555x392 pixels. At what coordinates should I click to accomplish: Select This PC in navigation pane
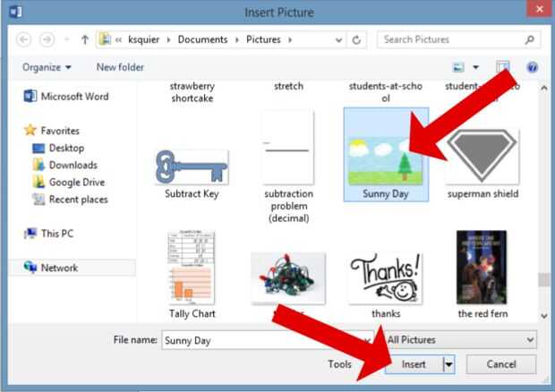pyautogui.click(x=49, y=234)
